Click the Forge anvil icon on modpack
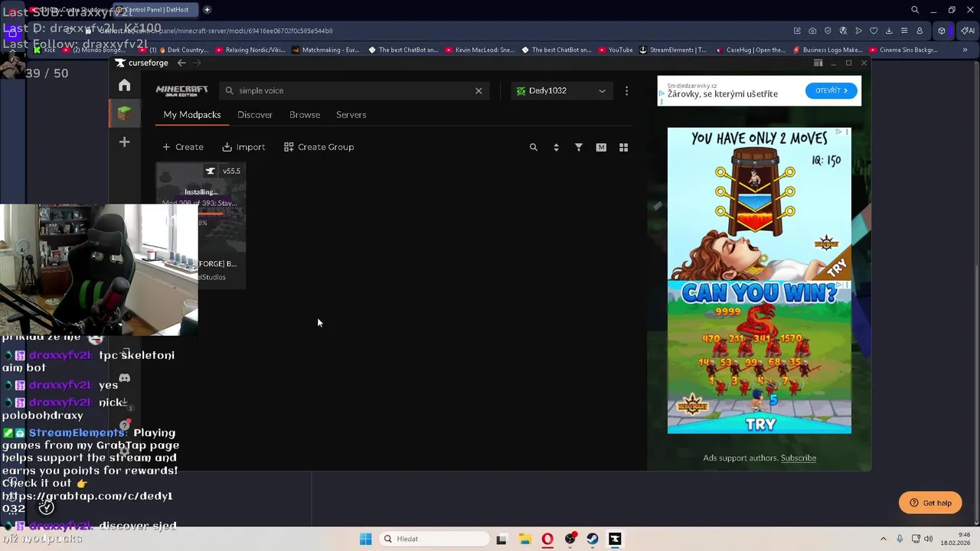980x551 pixels. pos(210,171)
